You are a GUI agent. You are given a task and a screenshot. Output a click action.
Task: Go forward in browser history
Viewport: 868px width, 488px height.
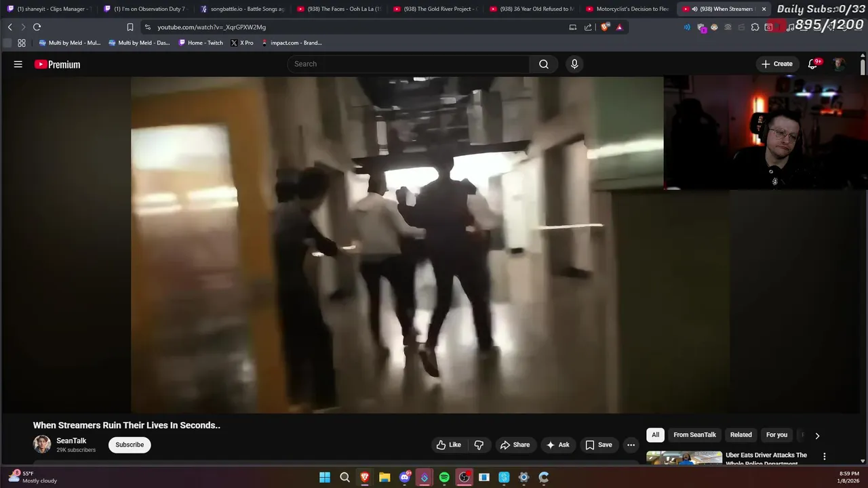(22, 27)
